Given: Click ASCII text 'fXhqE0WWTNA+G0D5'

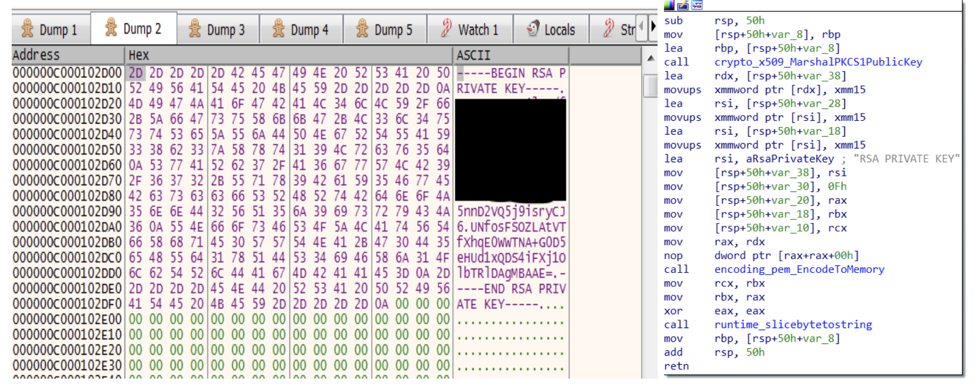Looking at the screenshot, I should [x=512, y=242].
